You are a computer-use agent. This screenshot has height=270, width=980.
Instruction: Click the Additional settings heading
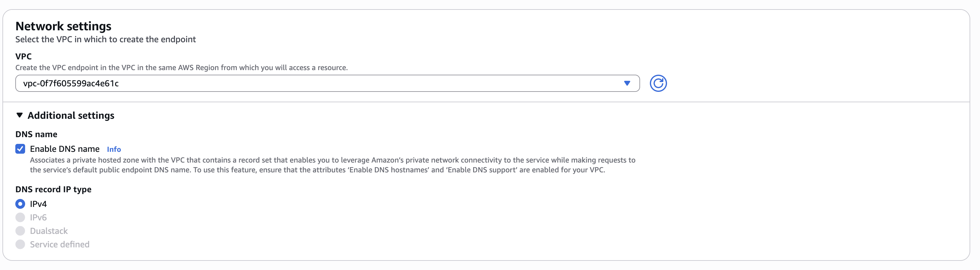pyautogui.click(x=71, y=115)
